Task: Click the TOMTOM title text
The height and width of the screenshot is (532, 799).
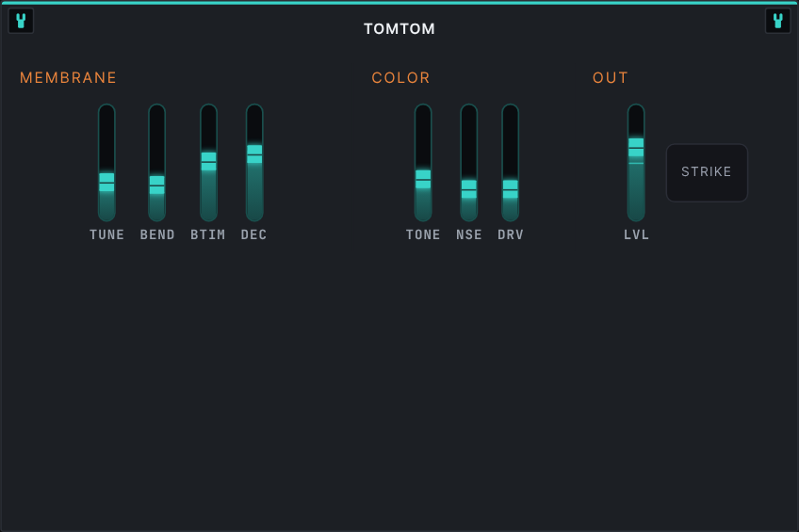Action: [x=399, y=29]
